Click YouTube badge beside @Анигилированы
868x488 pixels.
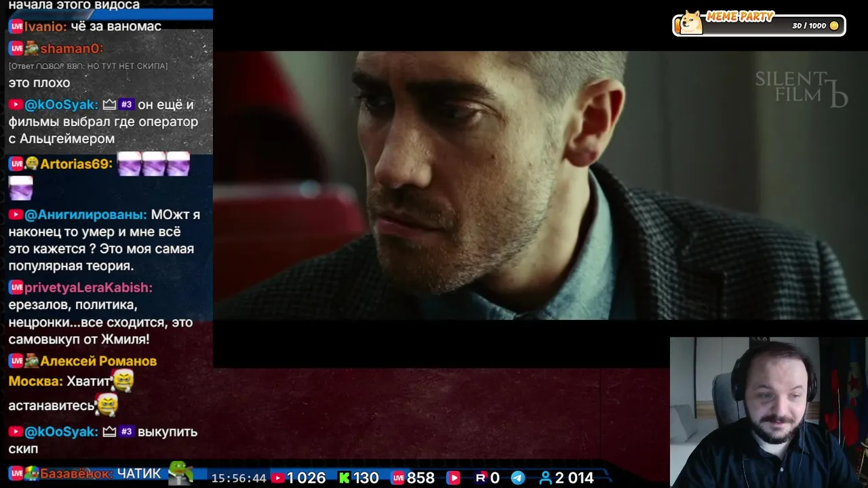point(16,215)
